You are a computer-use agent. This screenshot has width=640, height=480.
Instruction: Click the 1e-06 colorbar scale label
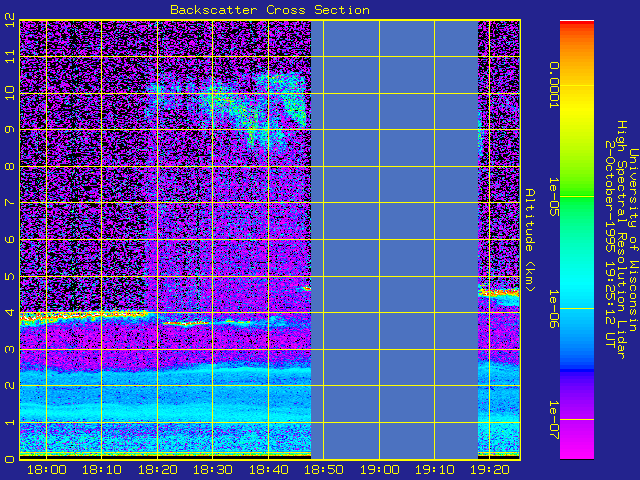click(x=553, y=309)
